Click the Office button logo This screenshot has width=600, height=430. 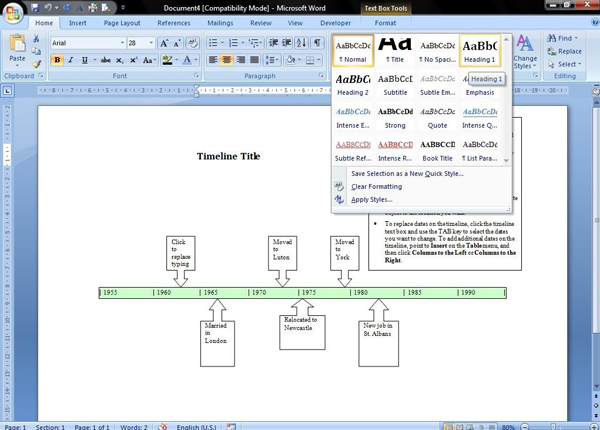click(12, 10)
